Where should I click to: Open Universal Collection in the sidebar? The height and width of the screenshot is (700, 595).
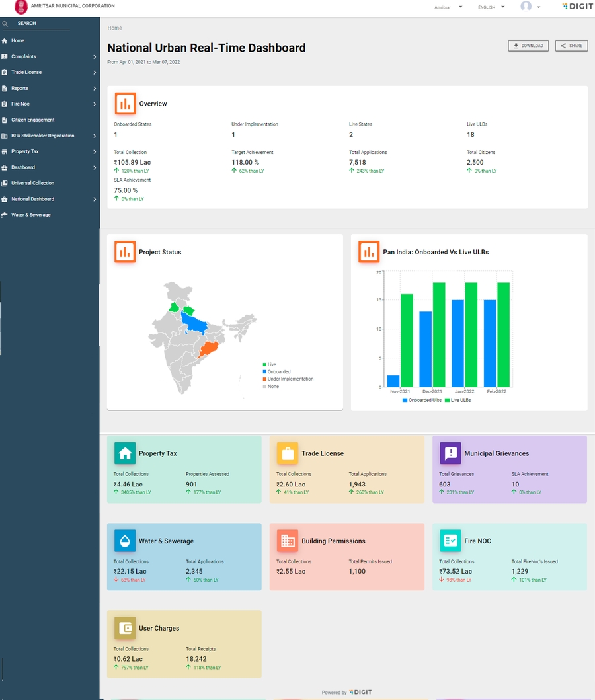[x=33, y=183]
